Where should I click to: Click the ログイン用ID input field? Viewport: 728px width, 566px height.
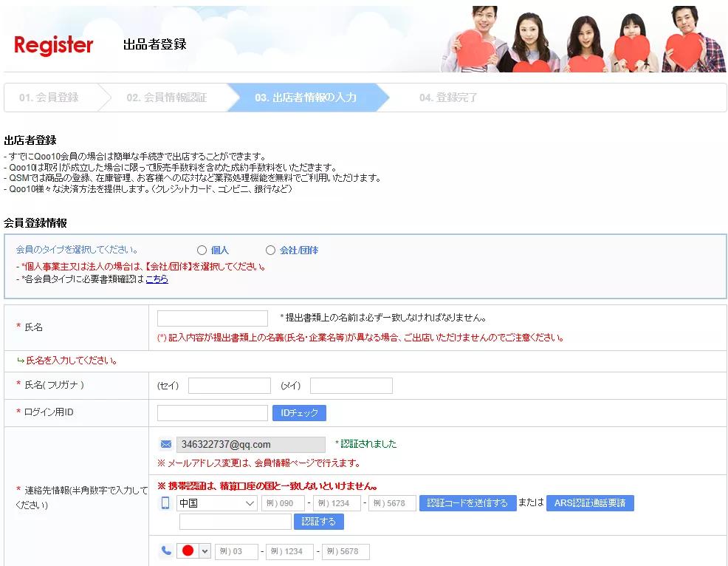213,413
